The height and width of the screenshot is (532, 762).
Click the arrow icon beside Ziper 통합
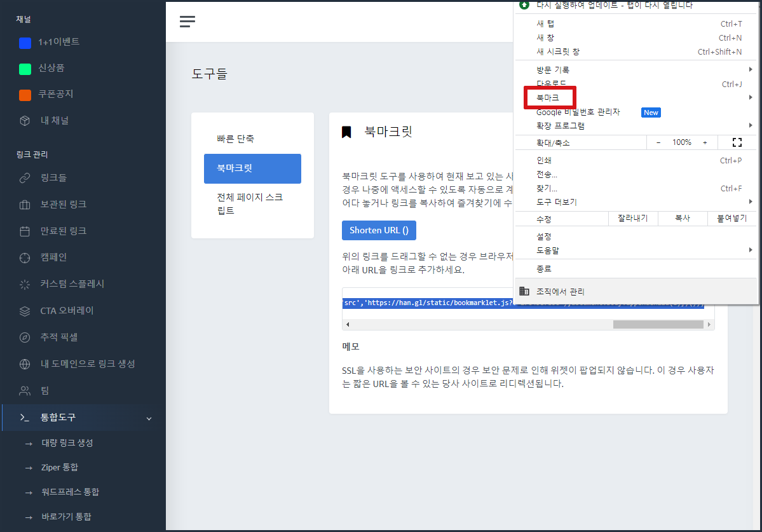(x=29, y=468)
